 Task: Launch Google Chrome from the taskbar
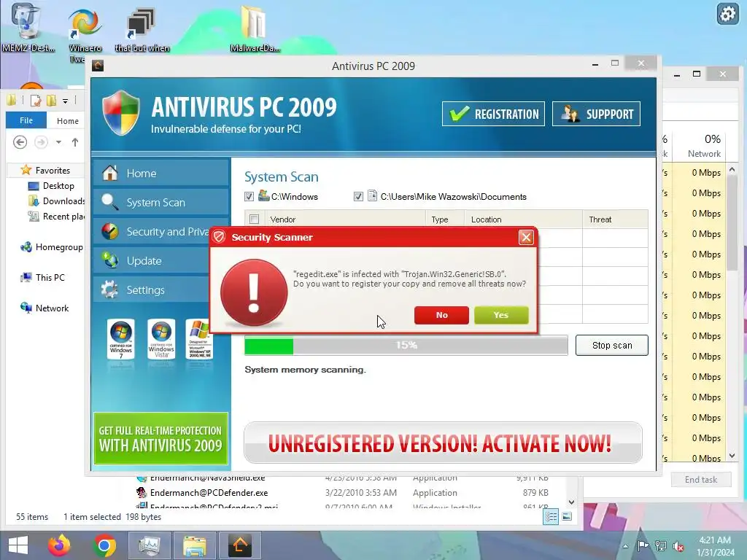click(105, 545)
